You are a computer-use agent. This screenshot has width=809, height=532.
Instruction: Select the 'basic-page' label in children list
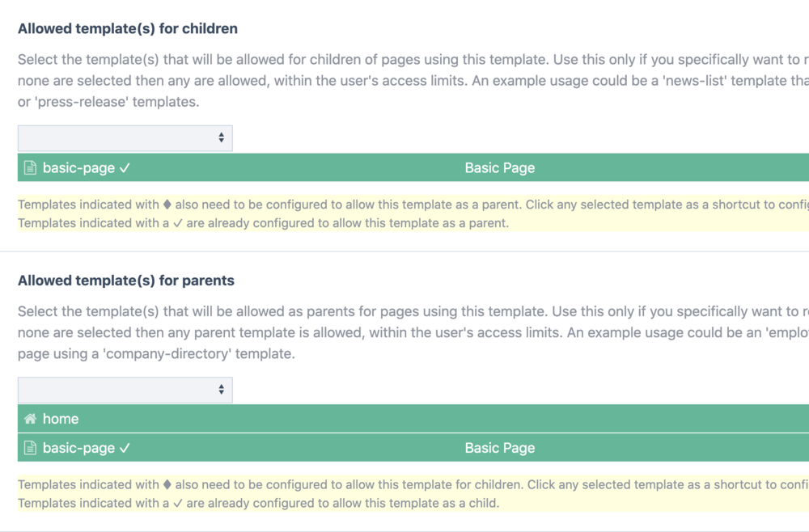(x=78, y=168)
